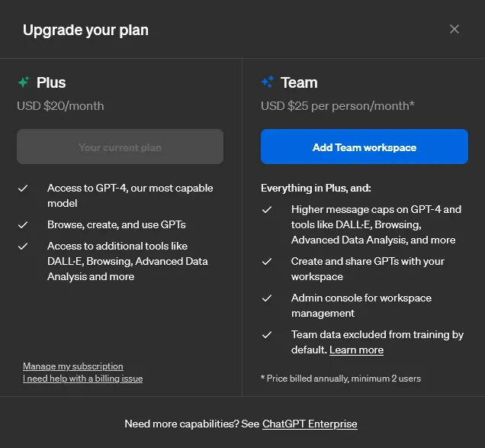Click the Add Team workspace button
The width and height of the screenshot is (485, 448).
click(x=364, y=147)
